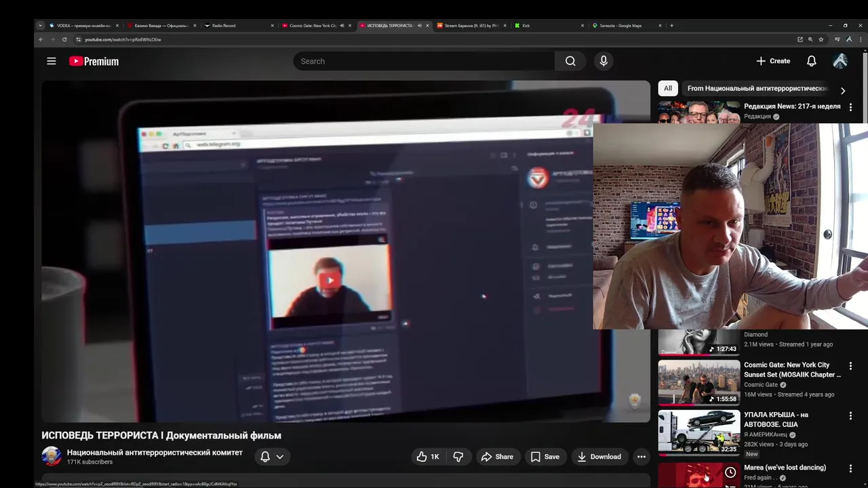
Task: Bookmark this page with star icon
Action: [x=821, y=39]
